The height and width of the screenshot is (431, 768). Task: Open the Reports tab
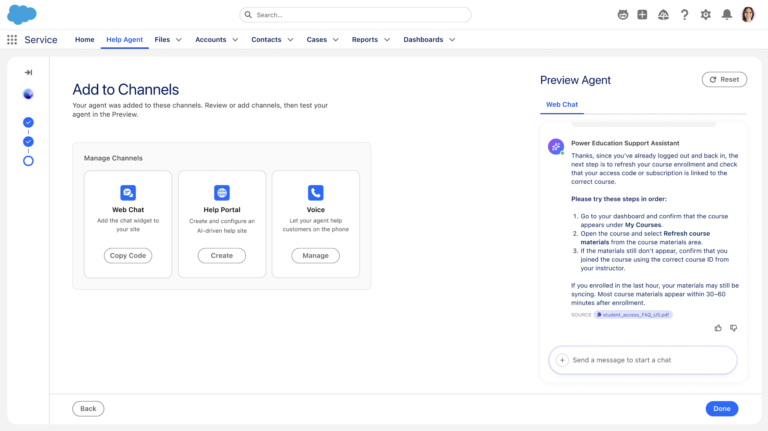pyautogui.click(x=365, y=40)
